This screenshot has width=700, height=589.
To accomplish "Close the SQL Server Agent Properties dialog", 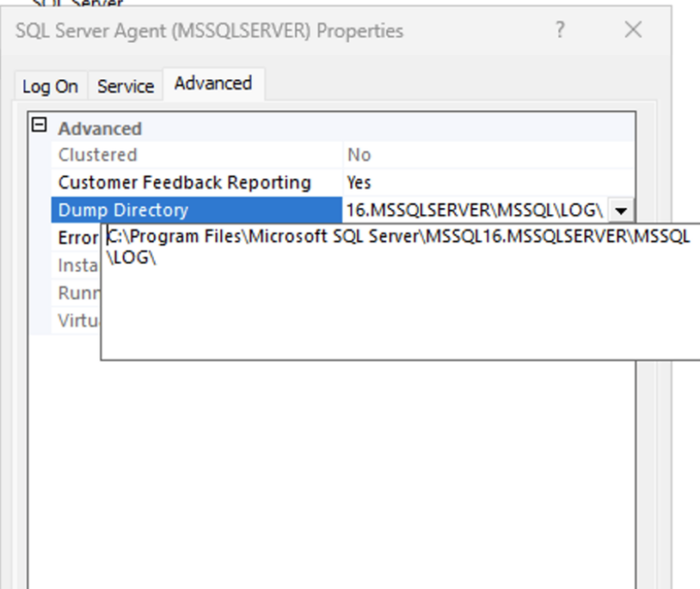I will tap(633, 30).
